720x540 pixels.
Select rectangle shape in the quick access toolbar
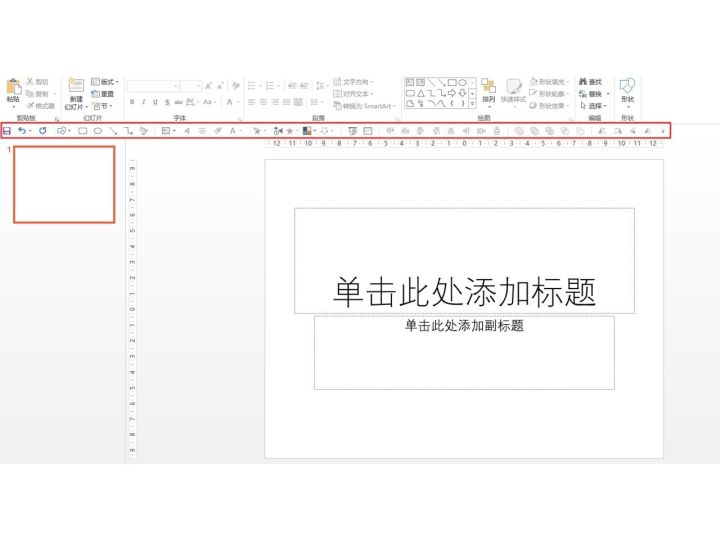coord(83,131)
